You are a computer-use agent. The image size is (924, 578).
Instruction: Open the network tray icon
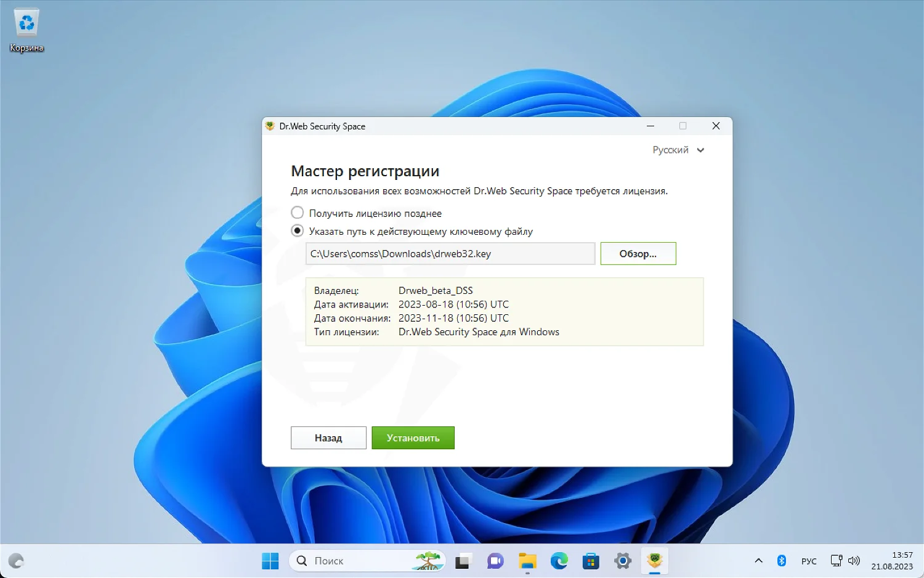[836, 560]
